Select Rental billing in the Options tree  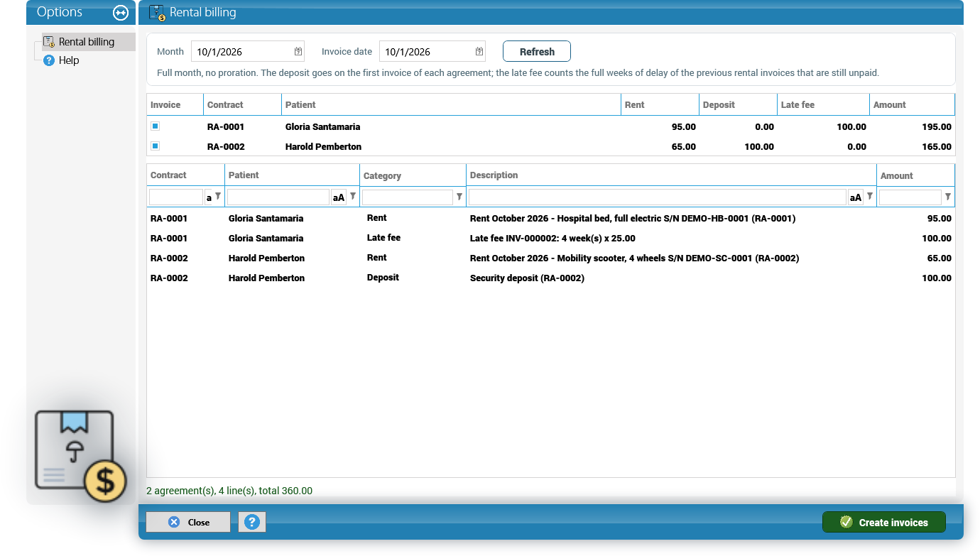87,42
